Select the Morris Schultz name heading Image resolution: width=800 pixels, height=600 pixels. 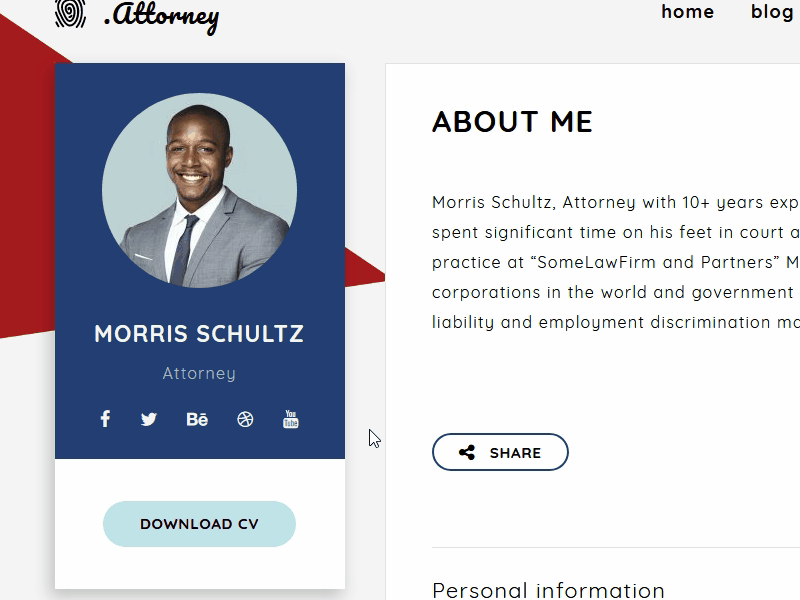[x=199, y=334]
